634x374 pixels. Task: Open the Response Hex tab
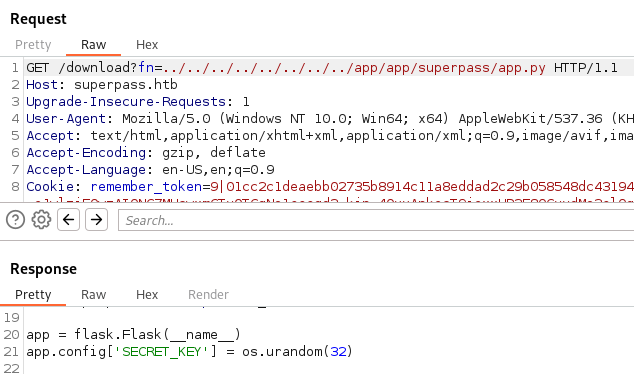pos(147,294)
